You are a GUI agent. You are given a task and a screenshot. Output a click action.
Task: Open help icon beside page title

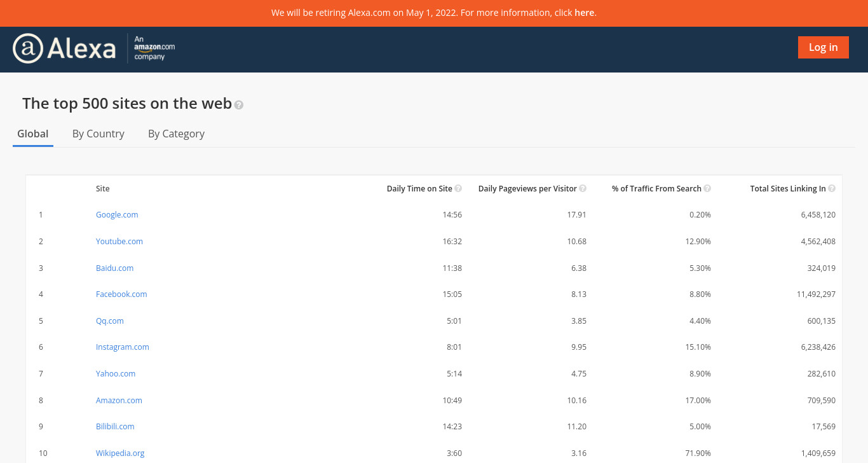(239, 105)
